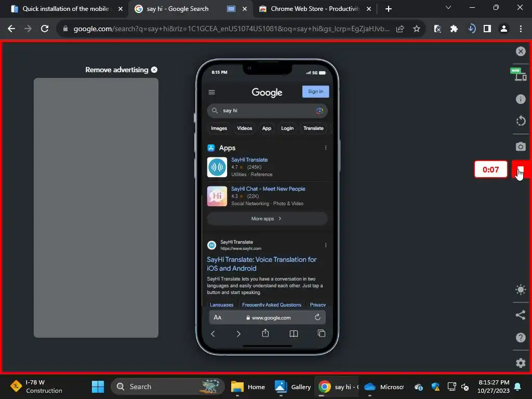Bookmark this page with the star
This screenshot has width=532, height=399.
(417, 29)
